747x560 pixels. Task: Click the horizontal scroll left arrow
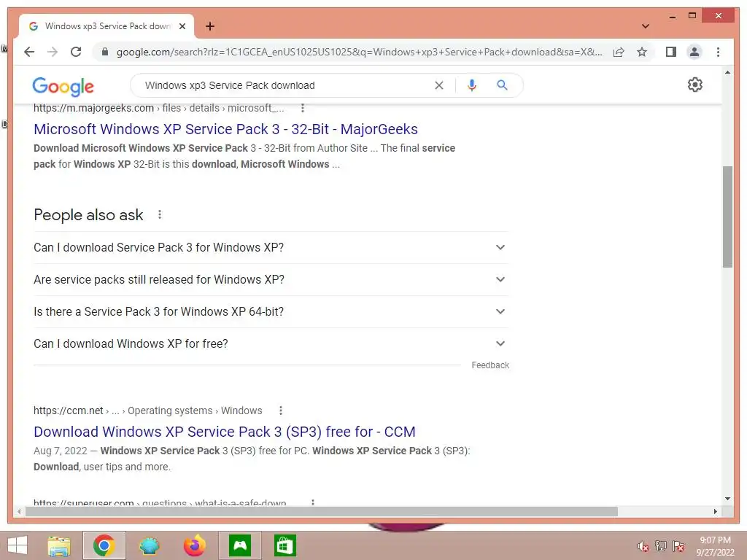point(19,511)
